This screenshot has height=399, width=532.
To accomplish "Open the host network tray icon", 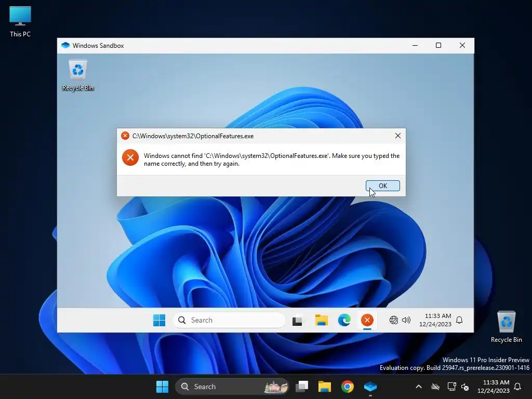I will coord(451,387).
